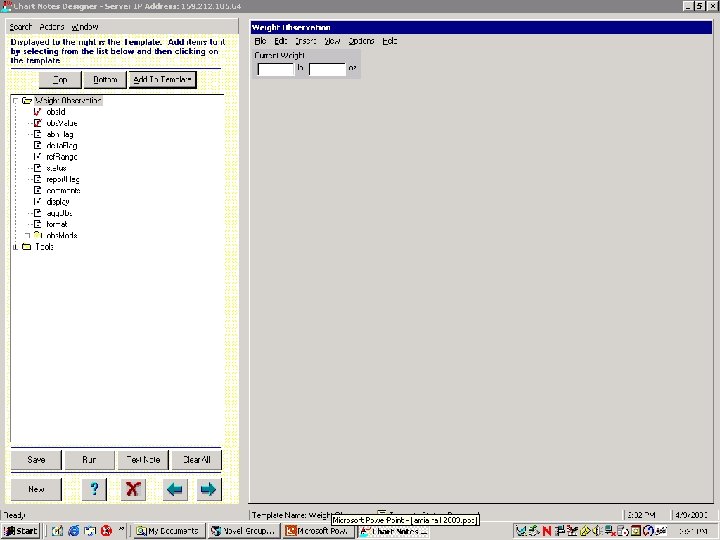
Task: Click the Text Note button
Action: (x=143, y=460)
